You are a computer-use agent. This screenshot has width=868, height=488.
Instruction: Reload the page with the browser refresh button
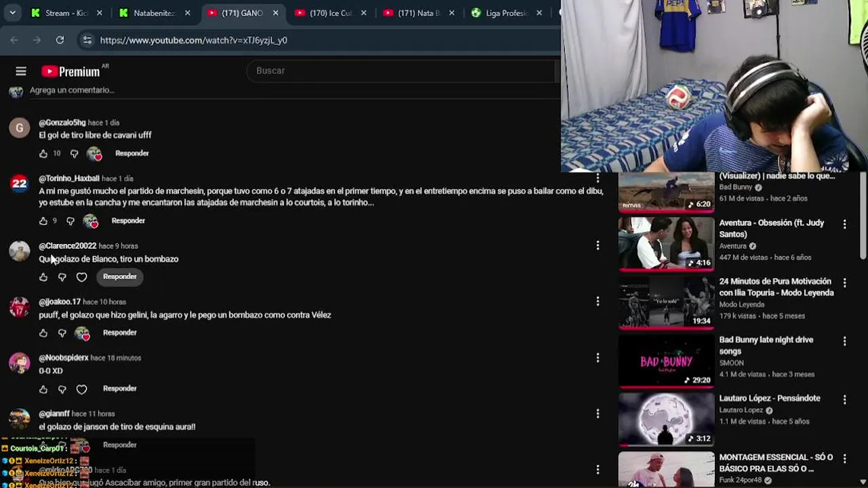pyautogui.click(x=60, y=40)
